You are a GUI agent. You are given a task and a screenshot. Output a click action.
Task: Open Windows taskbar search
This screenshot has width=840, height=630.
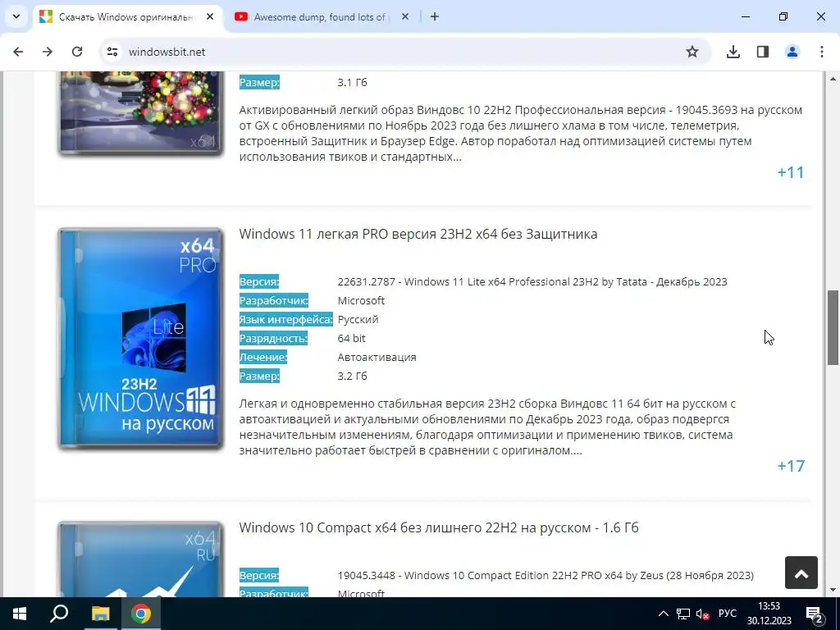click(x=59, y=614)
